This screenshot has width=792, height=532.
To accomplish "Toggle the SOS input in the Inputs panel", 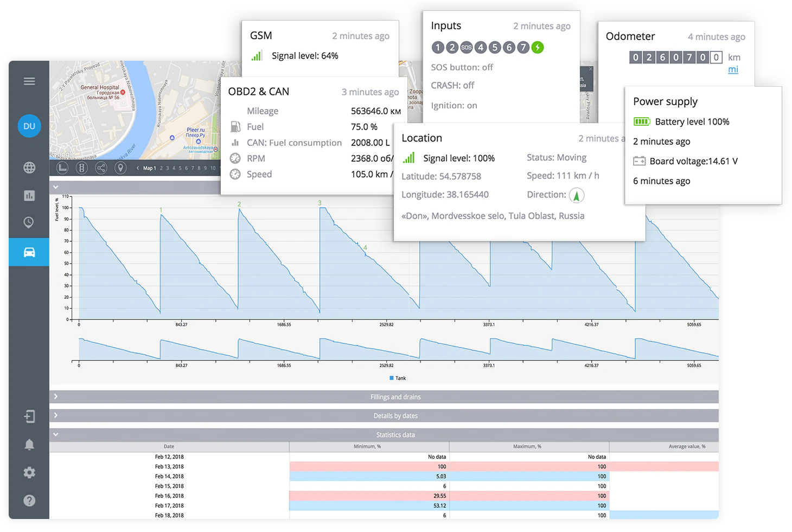I will (467, 48).
